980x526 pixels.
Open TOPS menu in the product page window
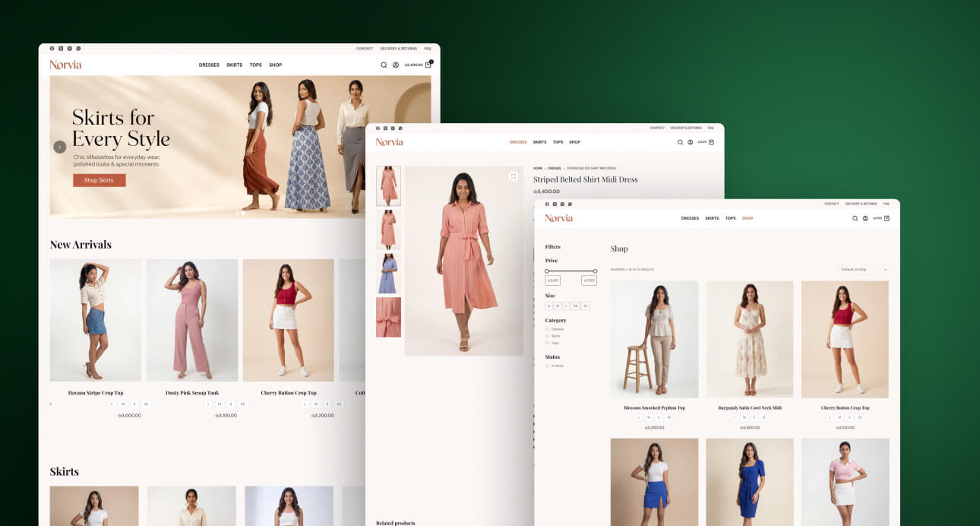click(558, 142)
